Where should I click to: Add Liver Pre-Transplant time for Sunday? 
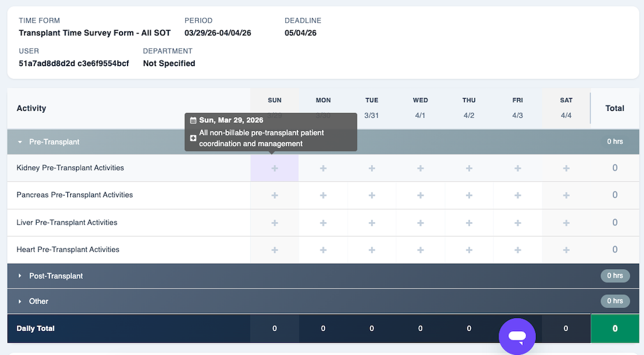click(x=274, y=223)
